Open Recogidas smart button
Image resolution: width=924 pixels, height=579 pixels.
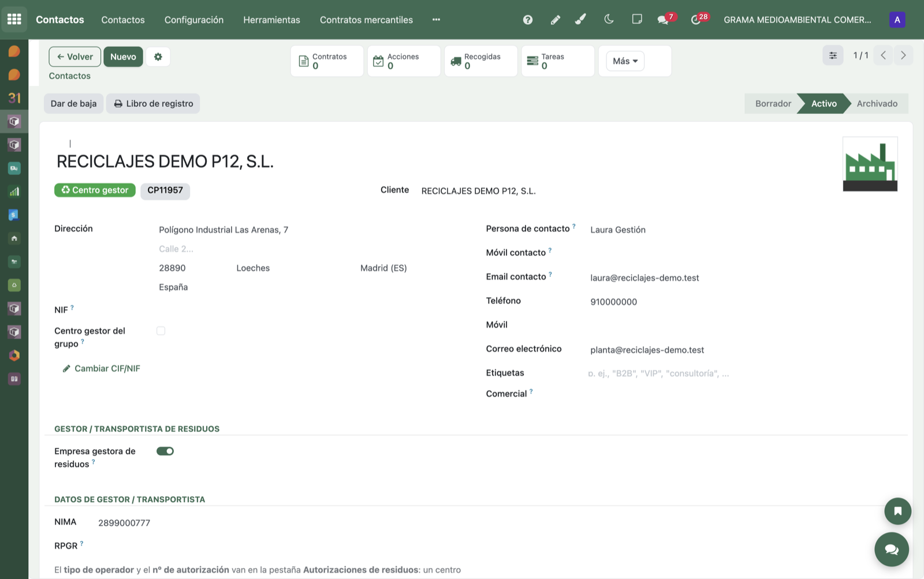coord(481,61)
